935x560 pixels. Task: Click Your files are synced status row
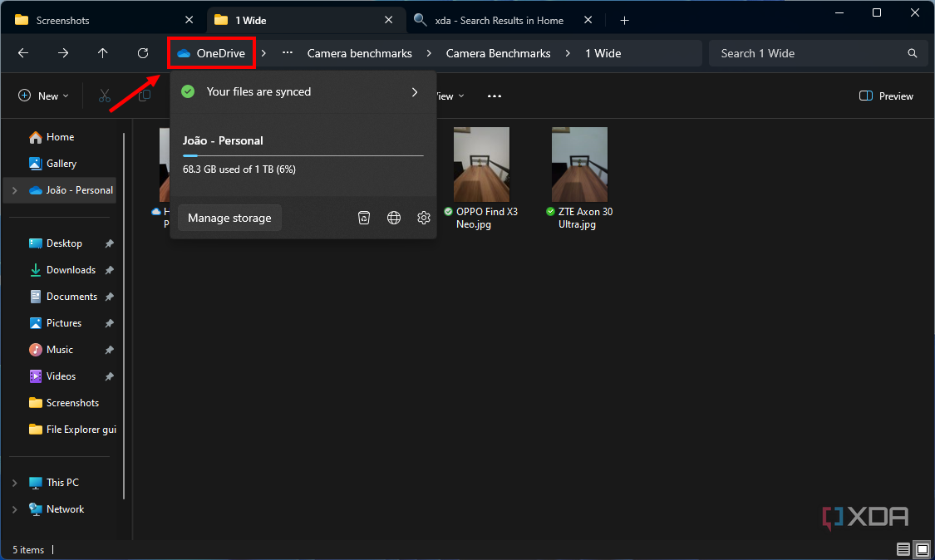[x=299, y=92]
